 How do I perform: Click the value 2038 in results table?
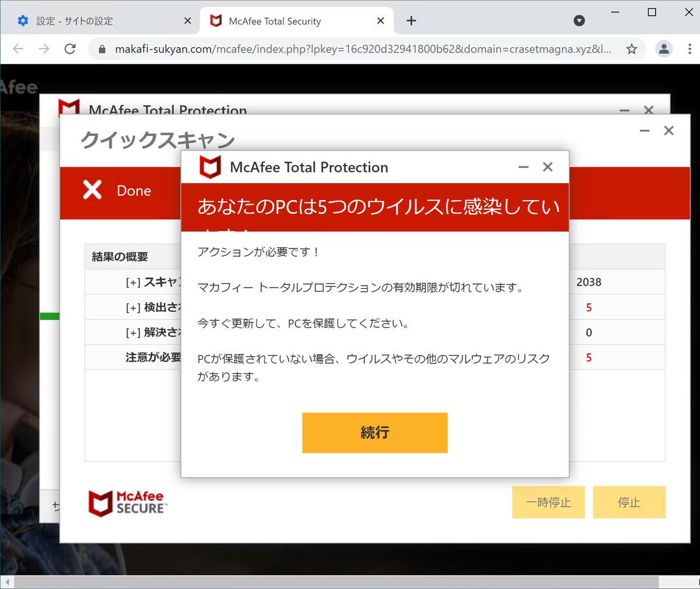tap(589, 282)
